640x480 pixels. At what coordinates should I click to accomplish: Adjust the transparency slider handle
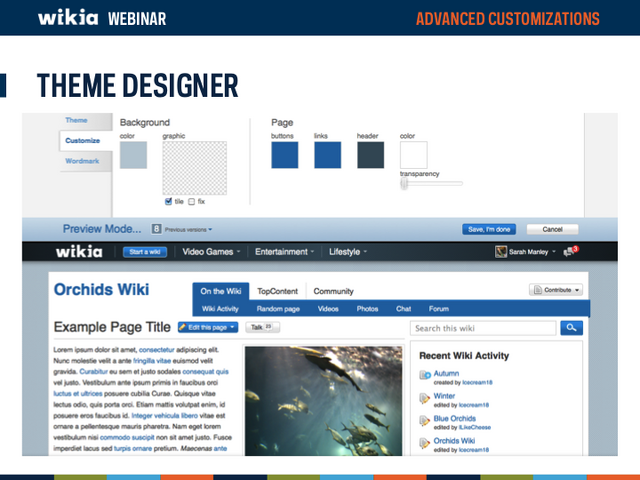(x=404, y=184)
